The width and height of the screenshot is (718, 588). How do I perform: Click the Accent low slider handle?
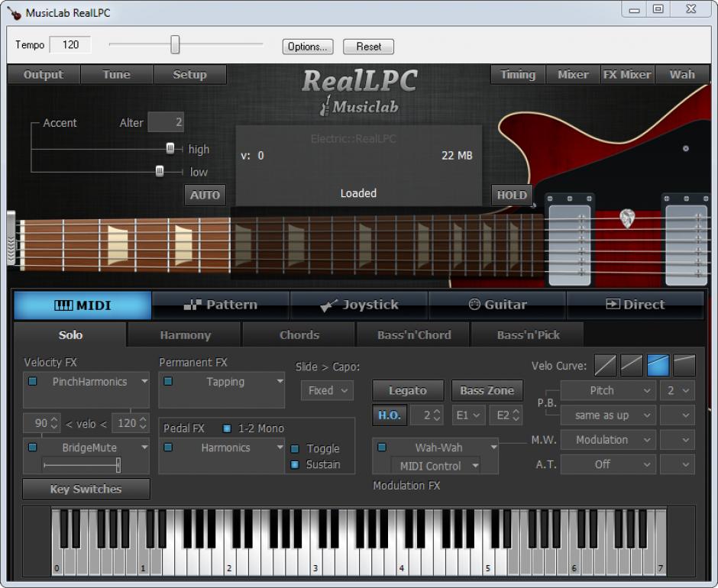click(x=160, y=171)
